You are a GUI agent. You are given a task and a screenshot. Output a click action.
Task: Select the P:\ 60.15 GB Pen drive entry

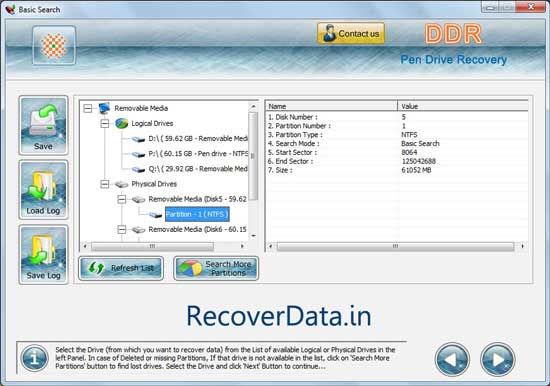coord(198,154)
